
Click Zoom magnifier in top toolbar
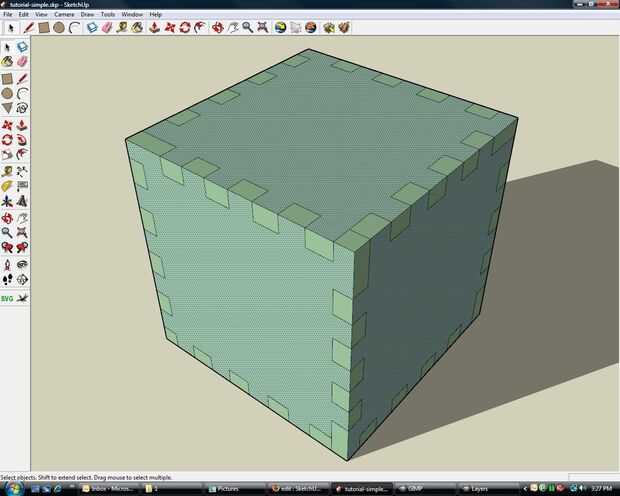(x=248, y=28)
